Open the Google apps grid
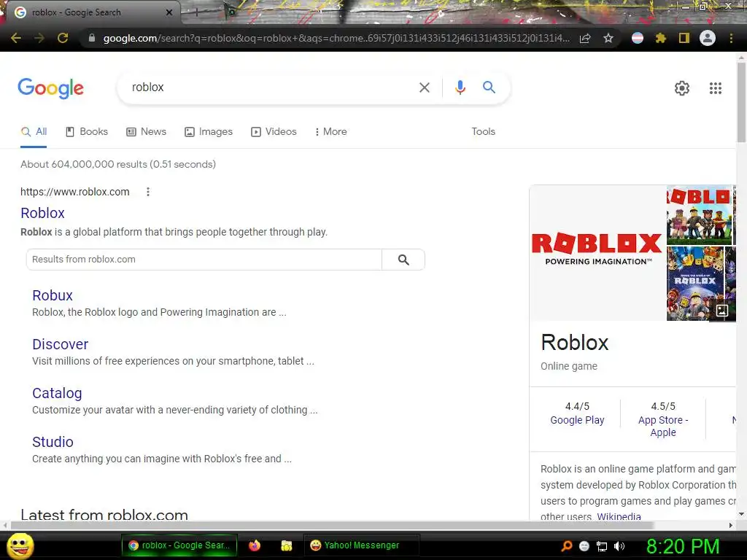 716,88
